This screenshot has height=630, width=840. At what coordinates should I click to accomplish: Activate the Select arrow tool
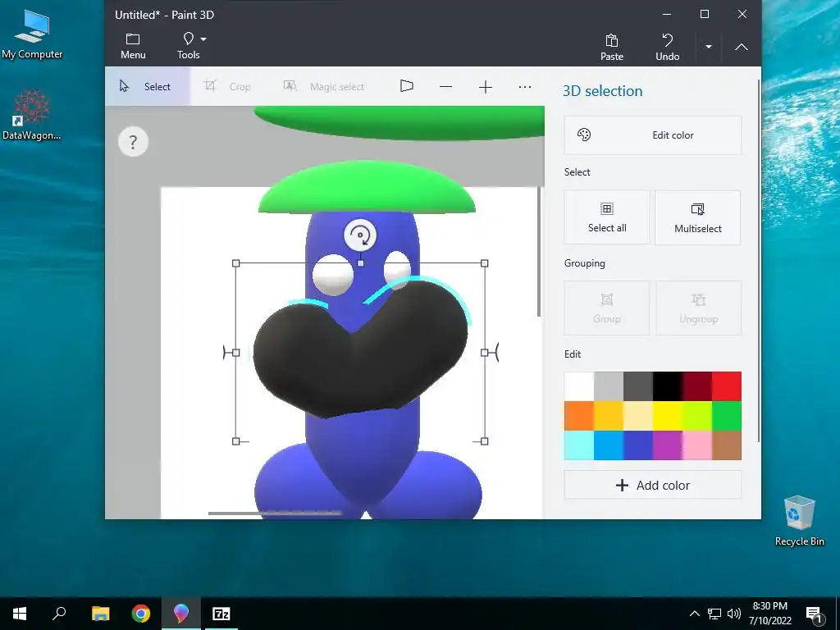point(147,86)
